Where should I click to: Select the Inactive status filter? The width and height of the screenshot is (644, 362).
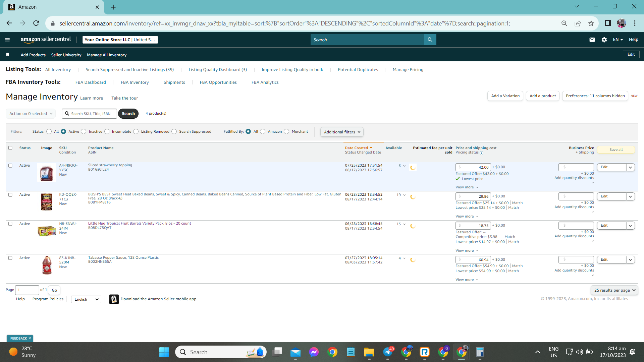pyautogui.click(x=84, y=131)
